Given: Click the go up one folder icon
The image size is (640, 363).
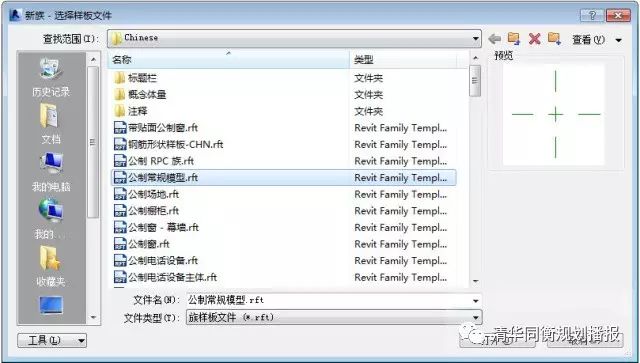Looking at the screenshot, I should pyautogui.click(x=514, y=39).
